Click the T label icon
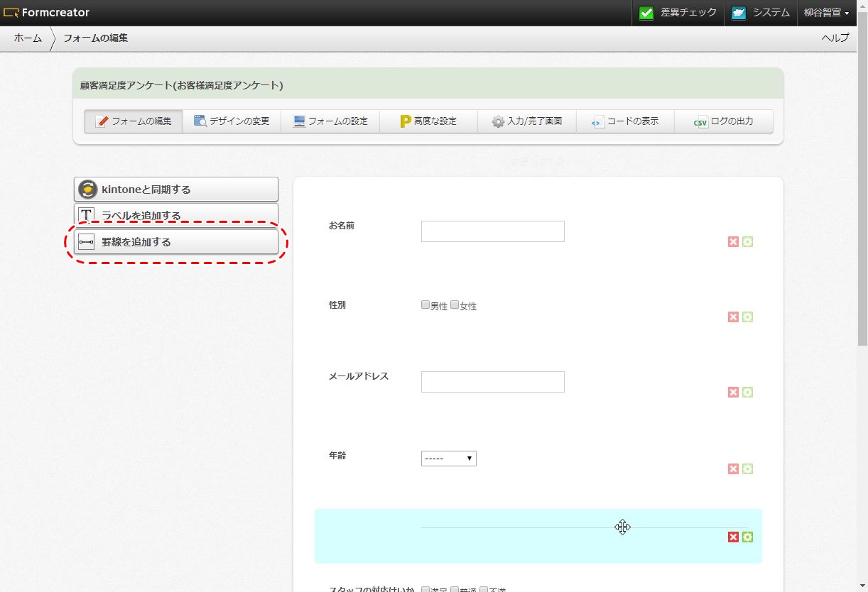 click(86, 215)
